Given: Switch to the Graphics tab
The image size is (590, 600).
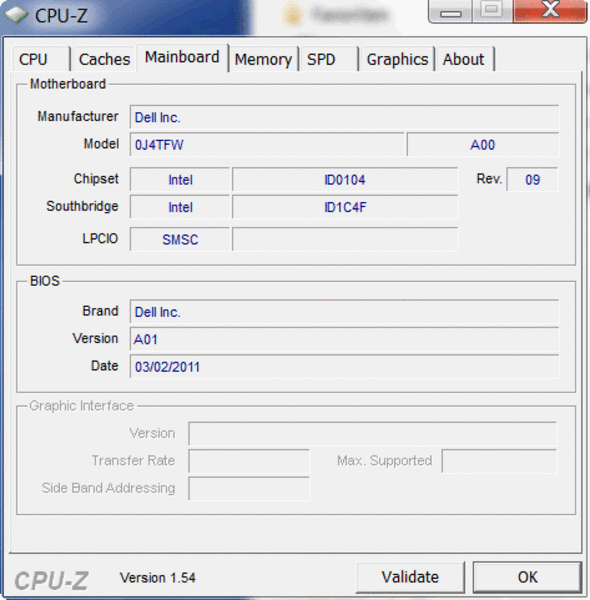Looking at the screenshot, I should point(397,59).
